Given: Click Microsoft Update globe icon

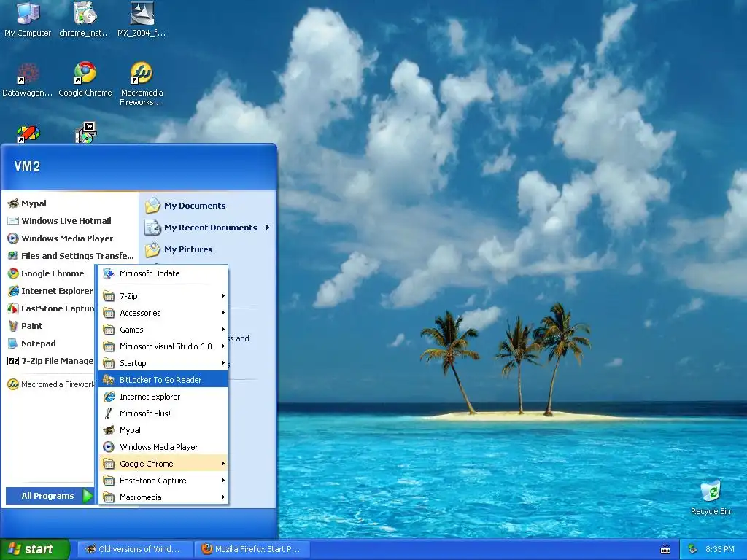Looking at the screenshot, I should pyautogui.click(x=109, y=273).
